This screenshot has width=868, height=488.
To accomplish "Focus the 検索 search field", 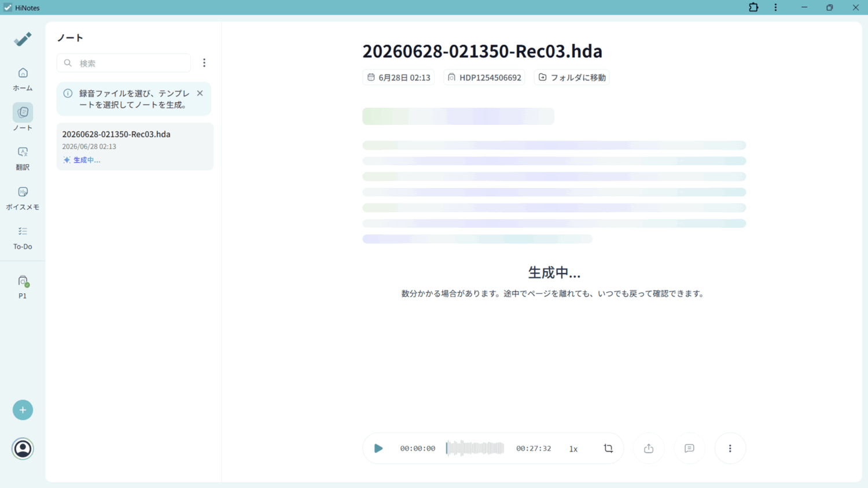I will coord(124,63).
